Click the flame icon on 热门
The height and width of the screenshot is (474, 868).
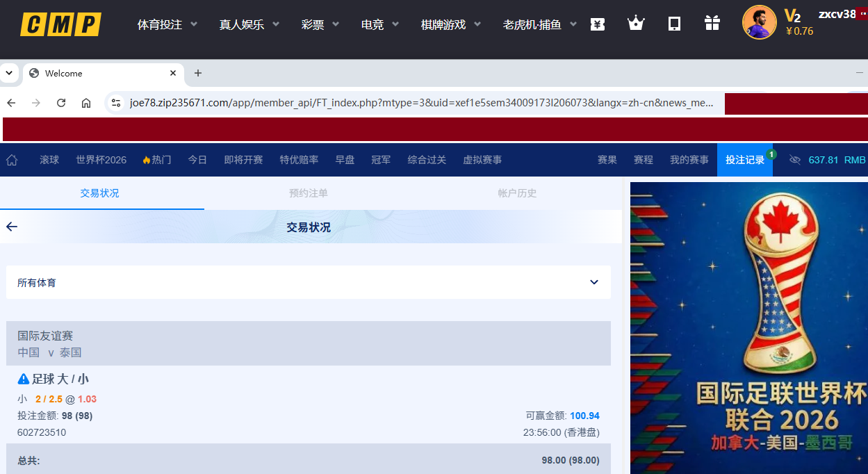tap(146, 160)
